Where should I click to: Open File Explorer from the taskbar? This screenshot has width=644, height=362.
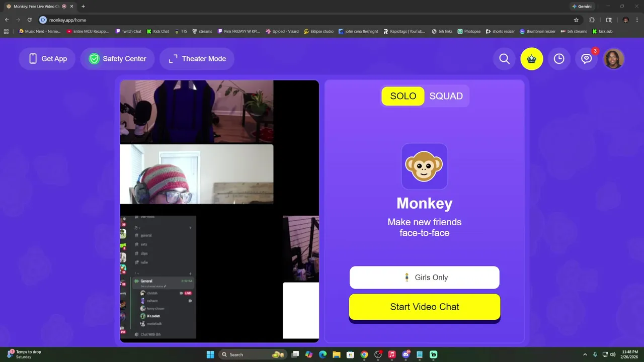tap(336, 354)
